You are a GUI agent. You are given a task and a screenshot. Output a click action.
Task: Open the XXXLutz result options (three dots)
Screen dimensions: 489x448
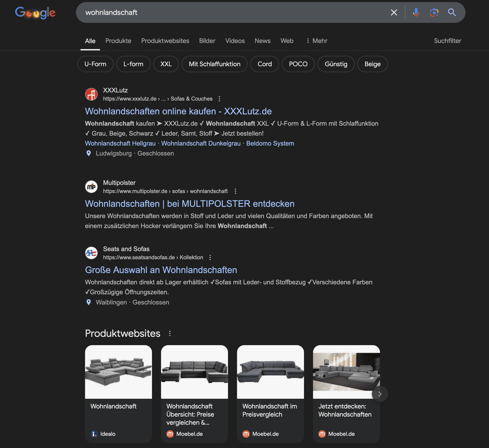(219, 99)
